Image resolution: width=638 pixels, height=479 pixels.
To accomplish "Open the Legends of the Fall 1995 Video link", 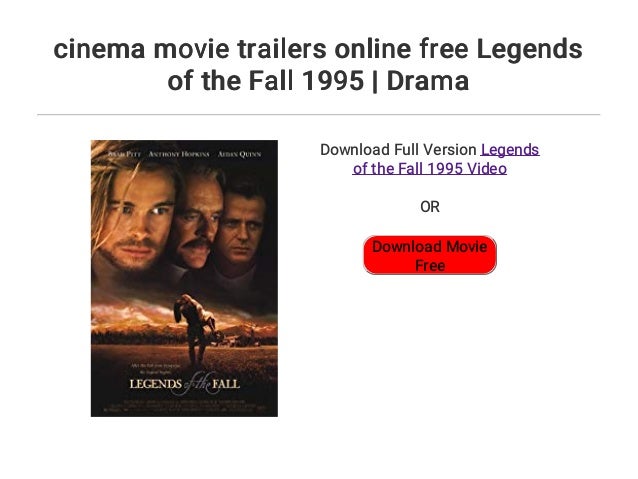I will pyautogui.click(x=430, y=159).
